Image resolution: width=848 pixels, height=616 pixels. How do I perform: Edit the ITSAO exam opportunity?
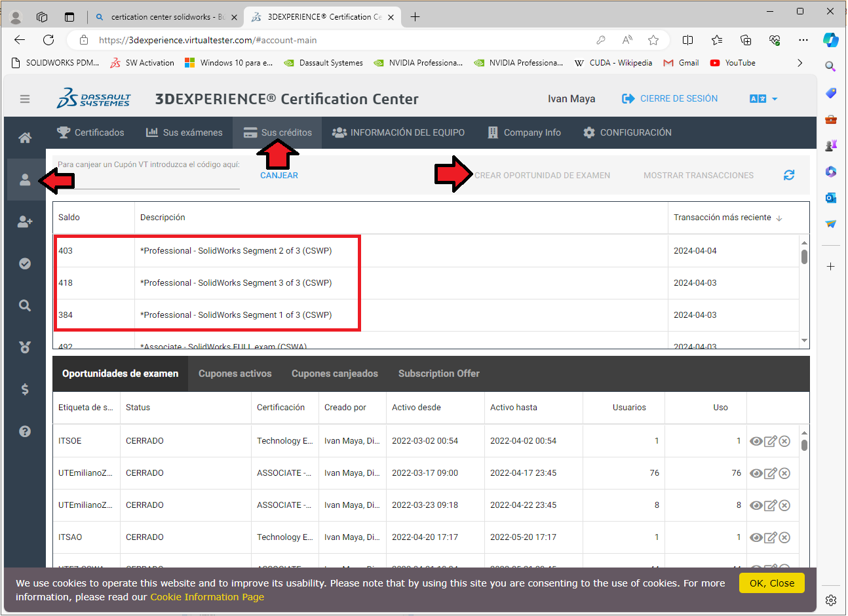pos(771,537)
